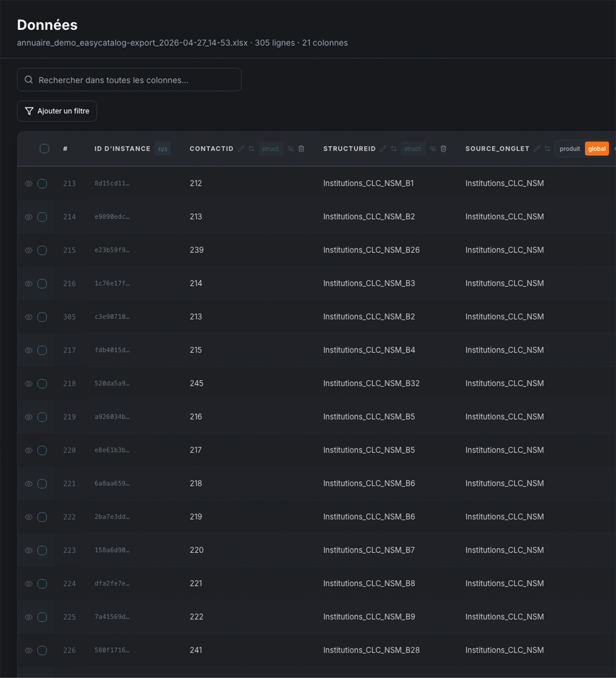
Task: Click the eye icon of row 224
Action: 28,584
